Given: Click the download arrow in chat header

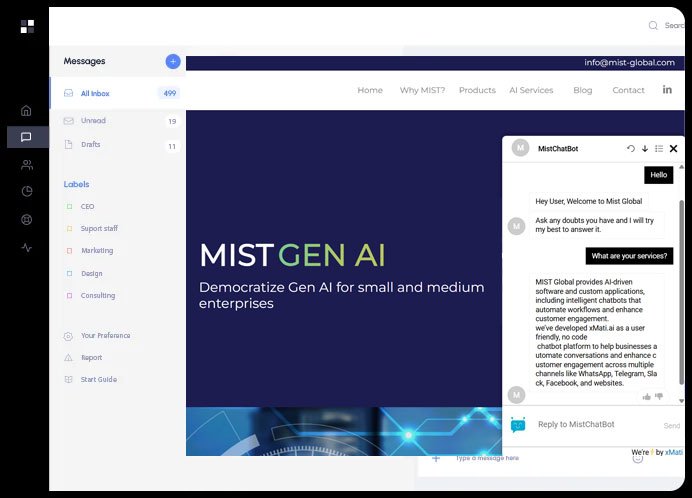Looking at the screenshot, I should (x=645, y=148).
